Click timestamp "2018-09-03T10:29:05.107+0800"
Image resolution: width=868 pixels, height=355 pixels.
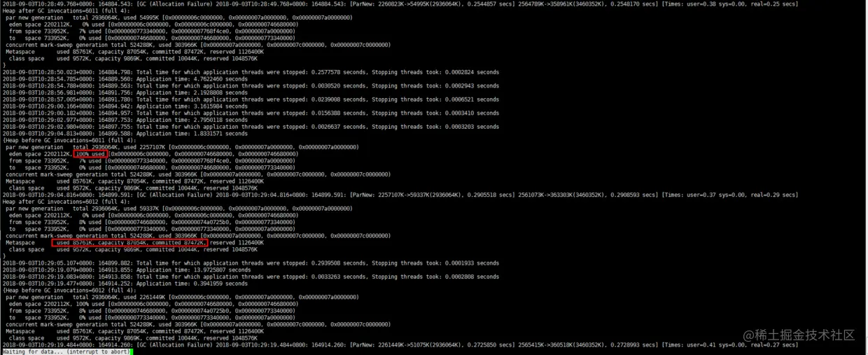click(x=49, y=263)
